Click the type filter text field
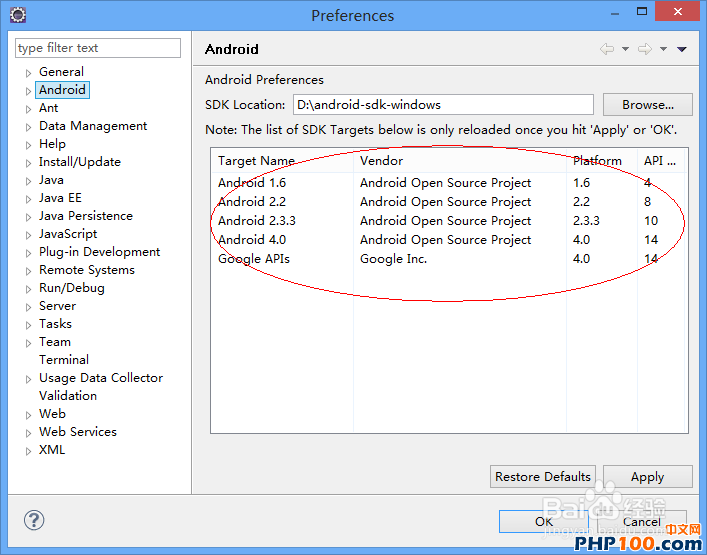This screenshot has height=555, width=707. (98, 48)
